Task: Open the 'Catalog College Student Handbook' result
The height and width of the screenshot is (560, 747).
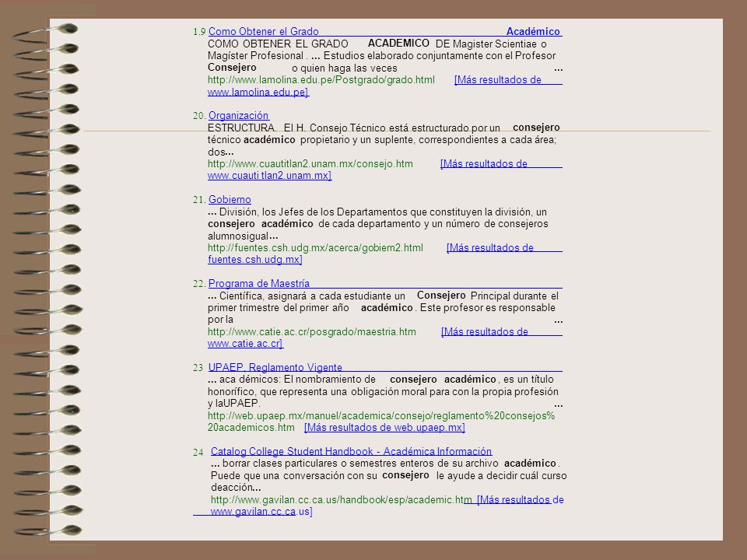Action: [x=351, y=451]
